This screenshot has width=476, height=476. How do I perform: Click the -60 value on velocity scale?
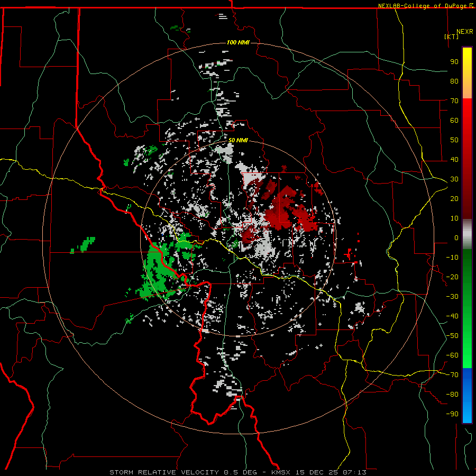(452, 355)
